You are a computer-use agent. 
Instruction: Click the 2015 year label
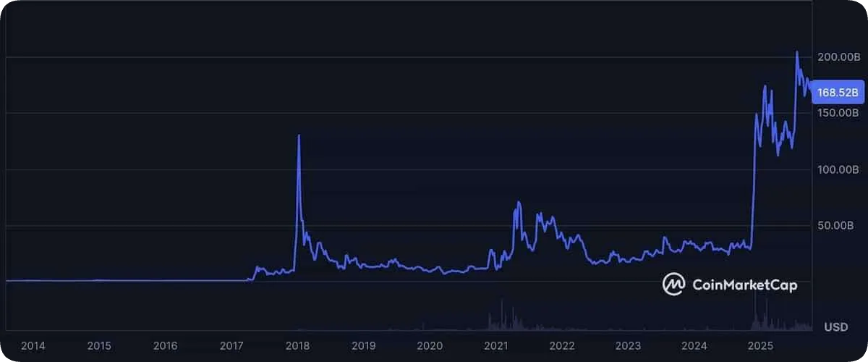(99, 346)
